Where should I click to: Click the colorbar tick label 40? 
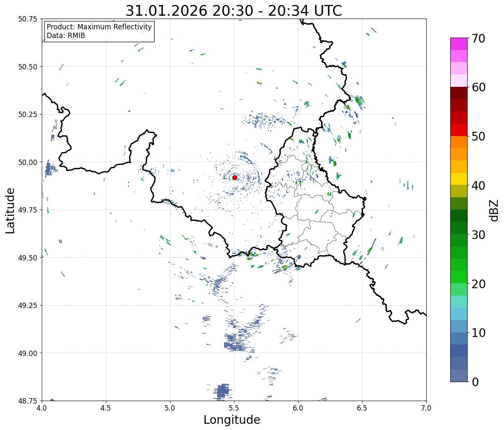click(479, 186)
